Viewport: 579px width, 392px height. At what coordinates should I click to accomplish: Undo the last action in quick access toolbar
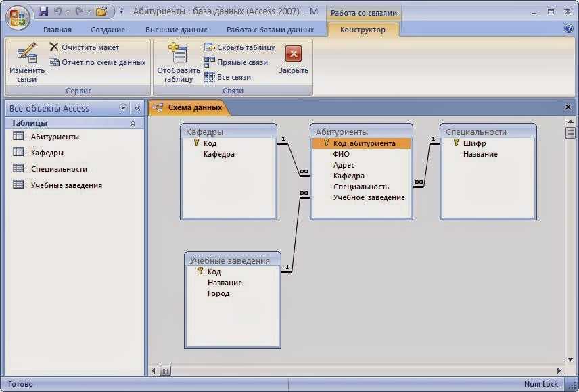click(x=58, y=11)
